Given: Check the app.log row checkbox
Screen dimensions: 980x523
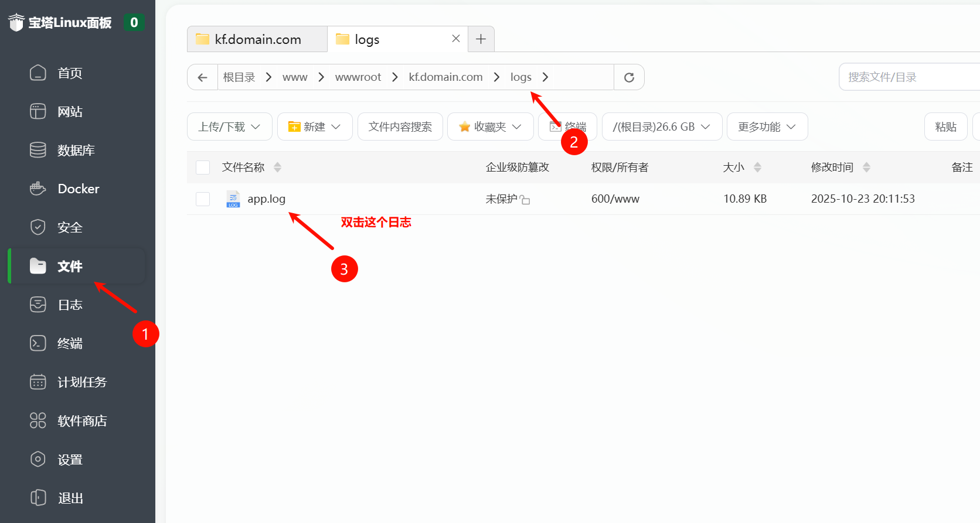Looking at the screenshot, I should point(203,199).
